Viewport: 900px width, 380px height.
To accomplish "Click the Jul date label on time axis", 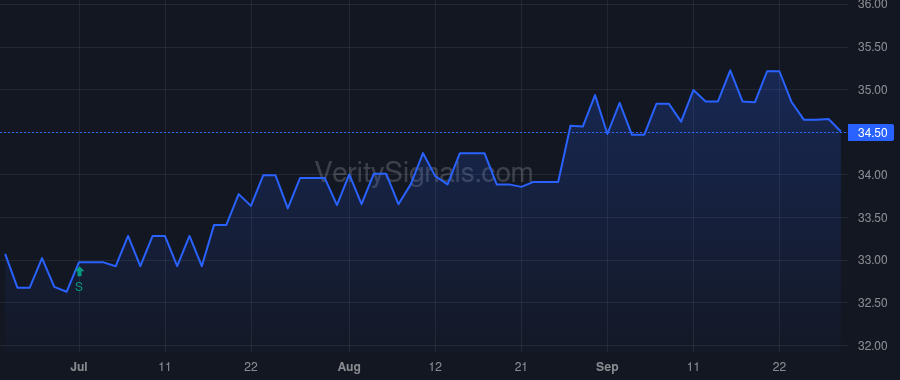I will [79, 367].
